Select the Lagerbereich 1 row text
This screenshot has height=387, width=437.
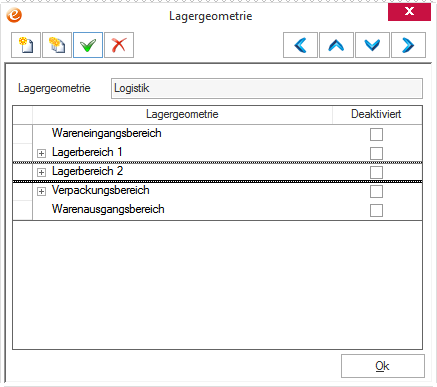[87, 152]
